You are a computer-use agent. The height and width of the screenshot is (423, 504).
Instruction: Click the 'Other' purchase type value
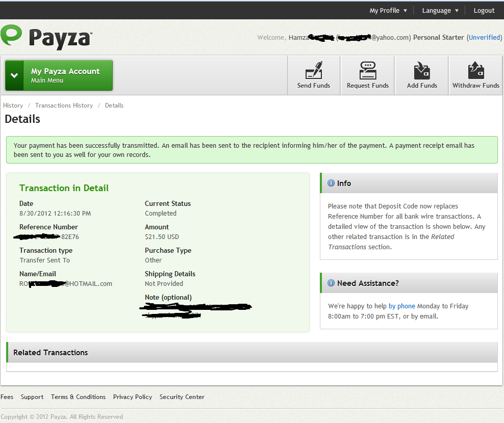[x=153, y=260]
